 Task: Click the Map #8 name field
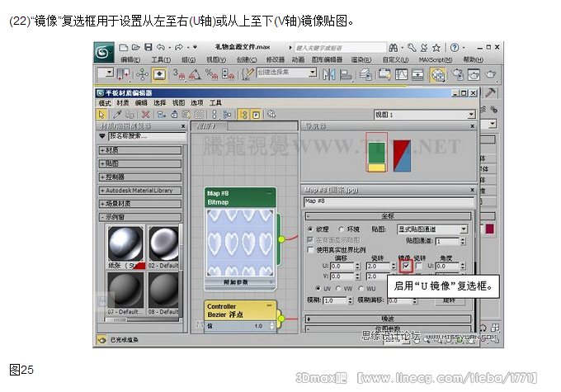[x=389, y=201]
